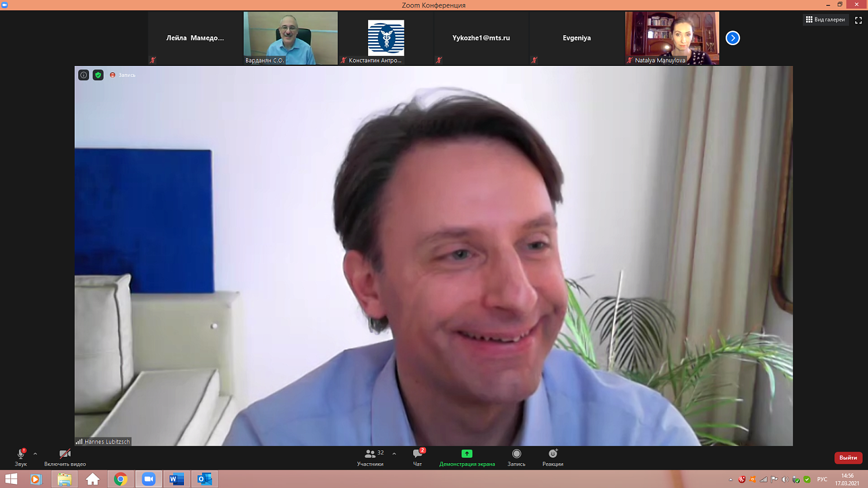Screen dimensions: 868x488
Task: Expand audio options arrow next to Звук
Action: click(x=35, y=454)
